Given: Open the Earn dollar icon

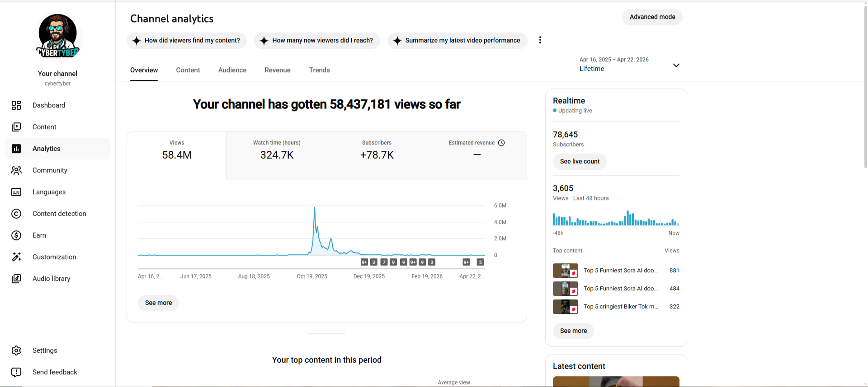Looking at the screenshot, I should pyautogui.click(x=16, y=235).
